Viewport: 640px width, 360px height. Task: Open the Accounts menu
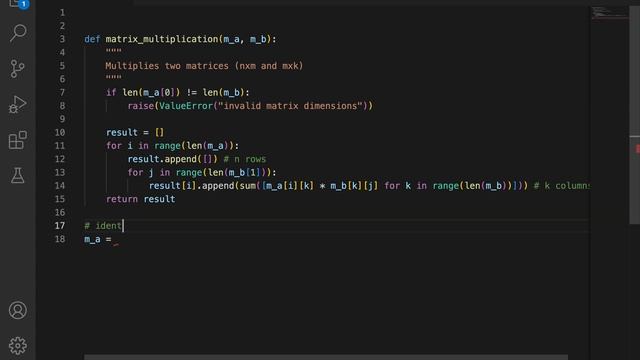18,310
